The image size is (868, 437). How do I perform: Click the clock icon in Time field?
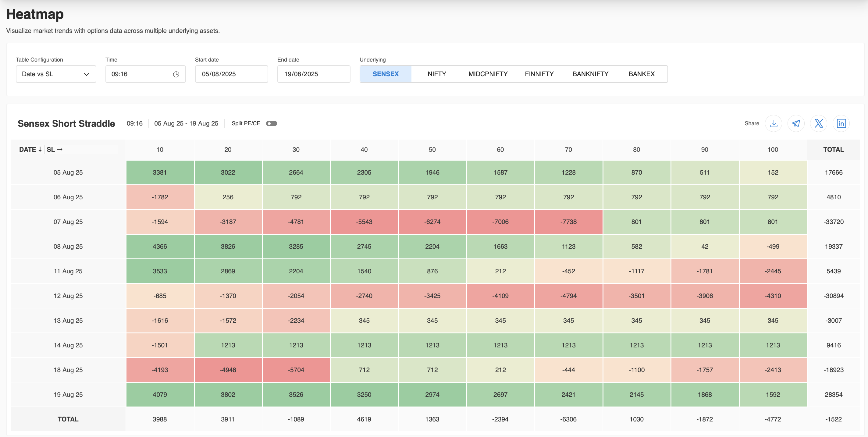(176, 74)
